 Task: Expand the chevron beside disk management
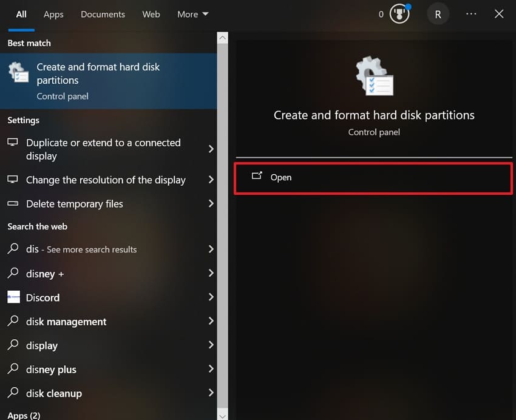point(211,321)
